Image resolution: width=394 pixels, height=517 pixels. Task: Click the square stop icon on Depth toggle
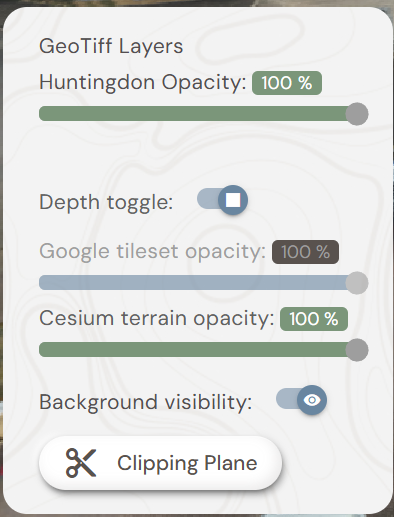click(x=233, y=200)
